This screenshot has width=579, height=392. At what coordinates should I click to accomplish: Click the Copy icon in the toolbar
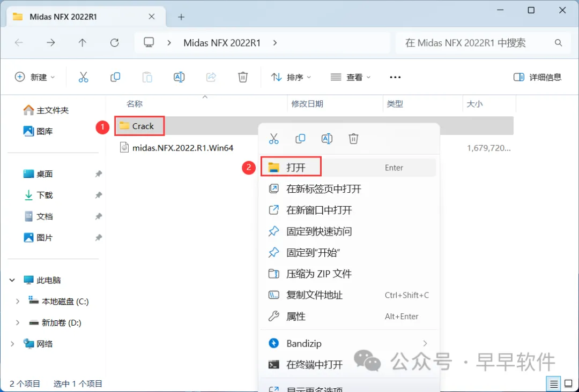[115, 77]
